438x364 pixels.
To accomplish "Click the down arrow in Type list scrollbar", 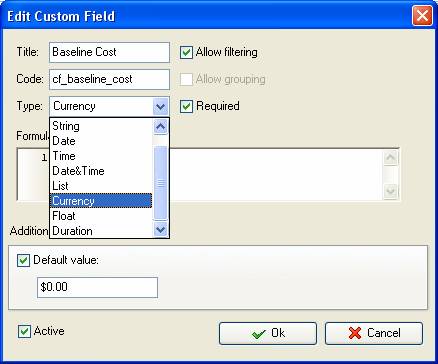I will tap(161, 230).
